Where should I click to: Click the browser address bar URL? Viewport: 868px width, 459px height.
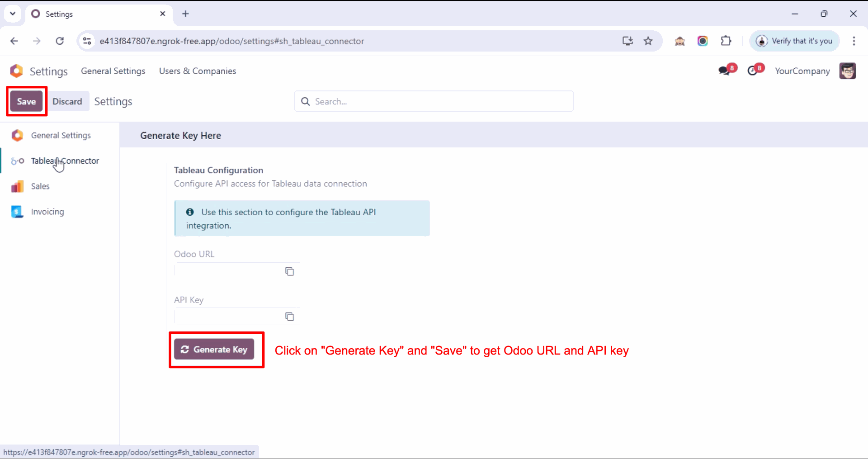click(232, 41)
